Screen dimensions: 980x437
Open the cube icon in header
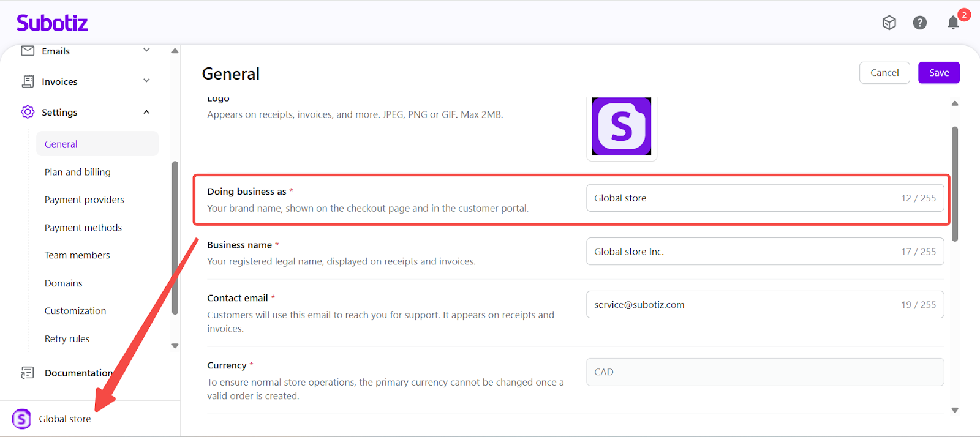point(889,23)
